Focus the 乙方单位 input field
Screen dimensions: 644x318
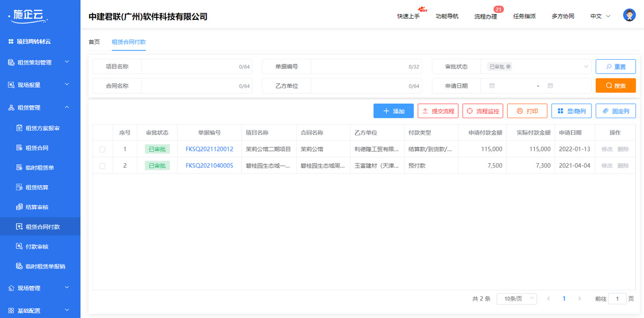click(x=366, y=86)
